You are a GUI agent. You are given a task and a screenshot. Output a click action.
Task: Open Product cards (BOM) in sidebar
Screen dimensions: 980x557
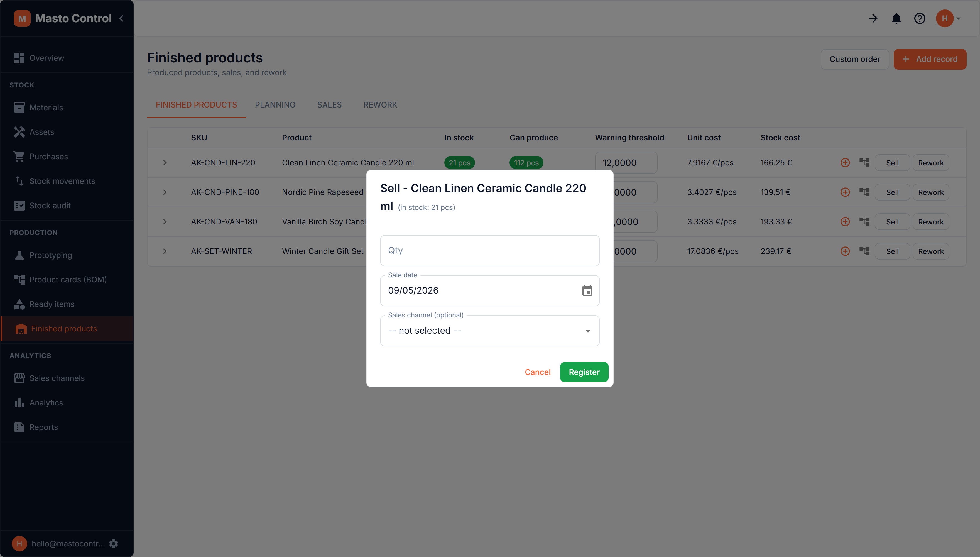pos(67,280)
